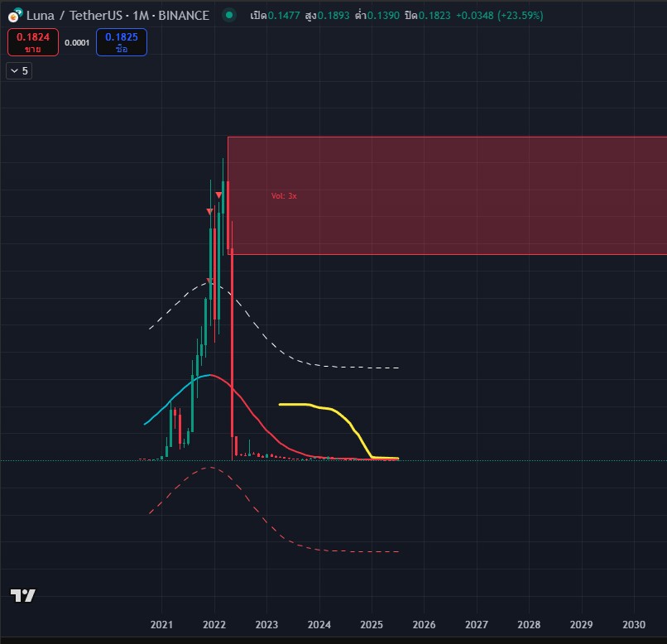Click the blue 0.1825 buy button
The height and width of the screenshot is (644, 667).
[x=121, y=42]
